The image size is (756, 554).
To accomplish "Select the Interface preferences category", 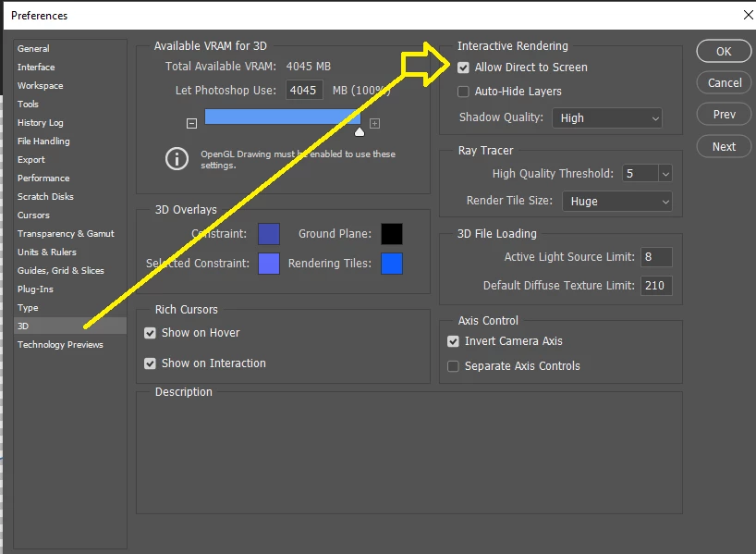I will pos(70,68).
